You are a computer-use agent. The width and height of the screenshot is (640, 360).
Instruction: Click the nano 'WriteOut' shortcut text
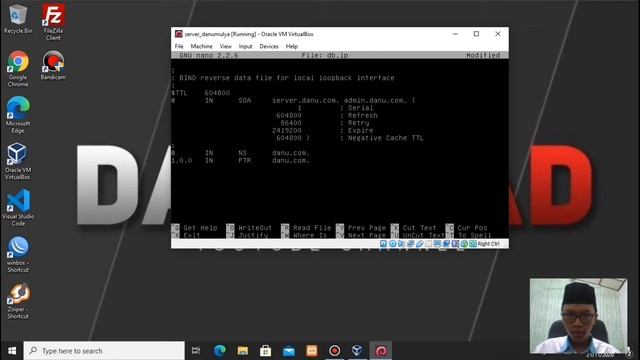tap(255, 228)
